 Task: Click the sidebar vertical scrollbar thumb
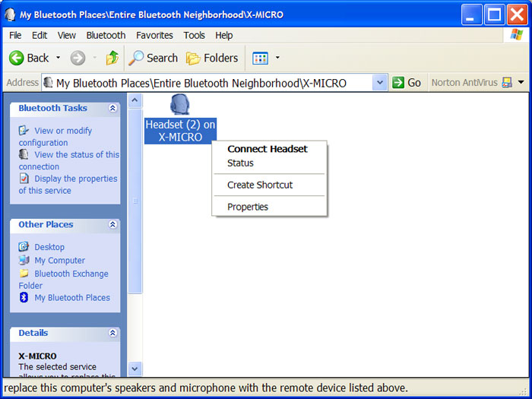[x=135, y=201]
